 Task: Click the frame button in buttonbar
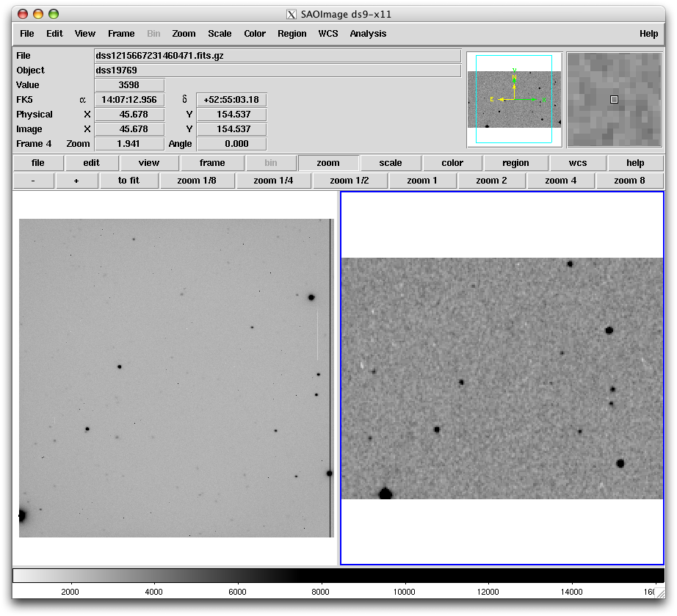click(x=212, y=163)
